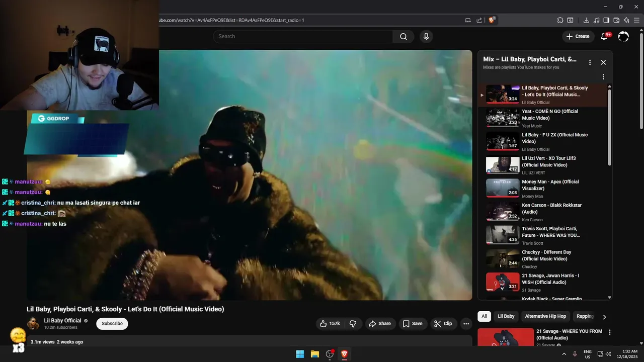Select the Alternative Hip Hop chip
The image size is (644, 362).
coord(545,316)
